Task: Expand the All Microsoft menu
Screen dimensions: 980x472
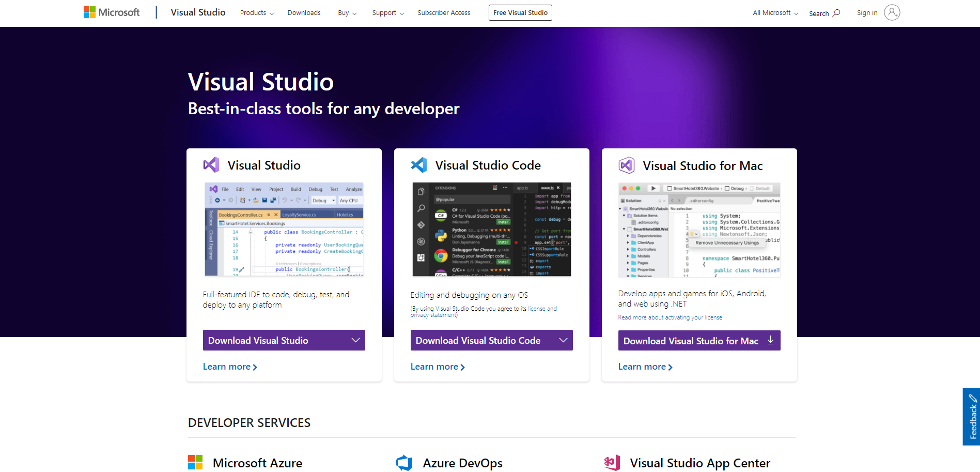Action: [x=775, y=13]
